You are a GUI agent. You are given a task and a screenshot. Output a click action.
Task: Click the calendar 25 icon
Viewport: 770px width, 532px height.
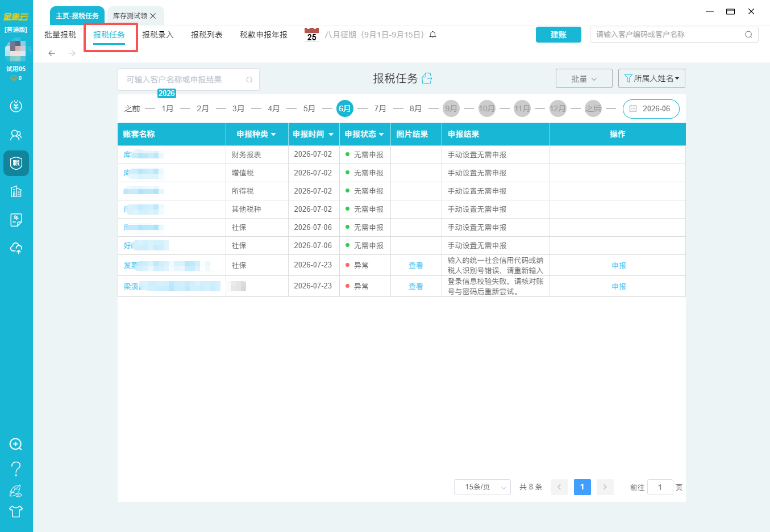point(311,35)
